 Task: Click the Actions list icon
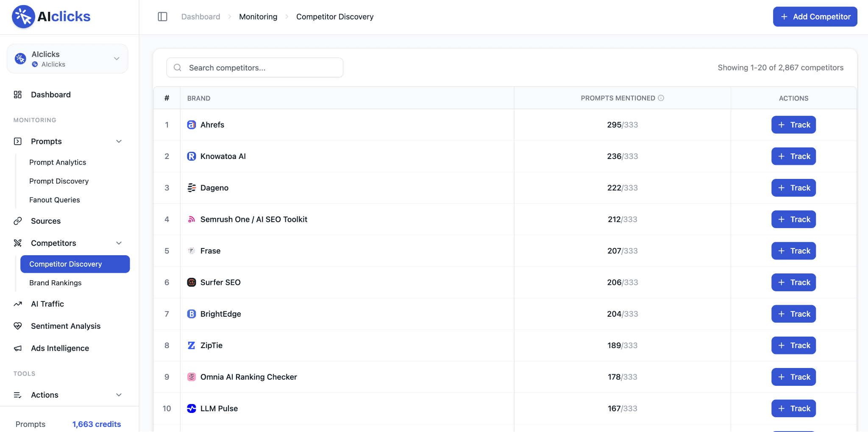(18, 395)
